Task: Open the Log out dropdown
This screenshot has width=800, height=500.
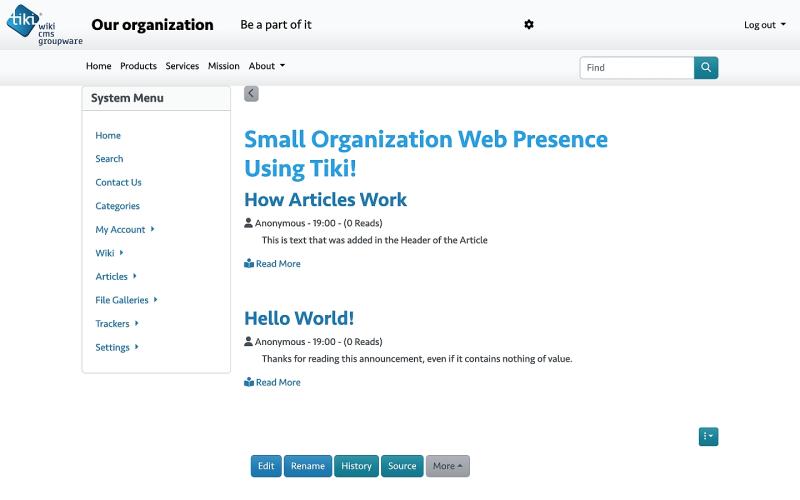Action: [x=764, y=24]
